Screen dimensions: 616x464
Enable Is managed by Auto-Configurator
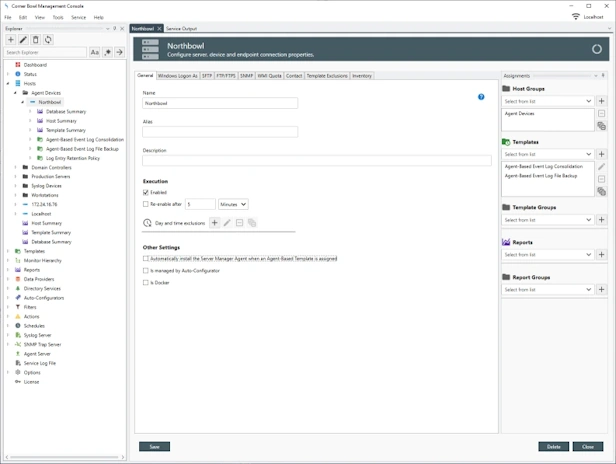(147, 271)
